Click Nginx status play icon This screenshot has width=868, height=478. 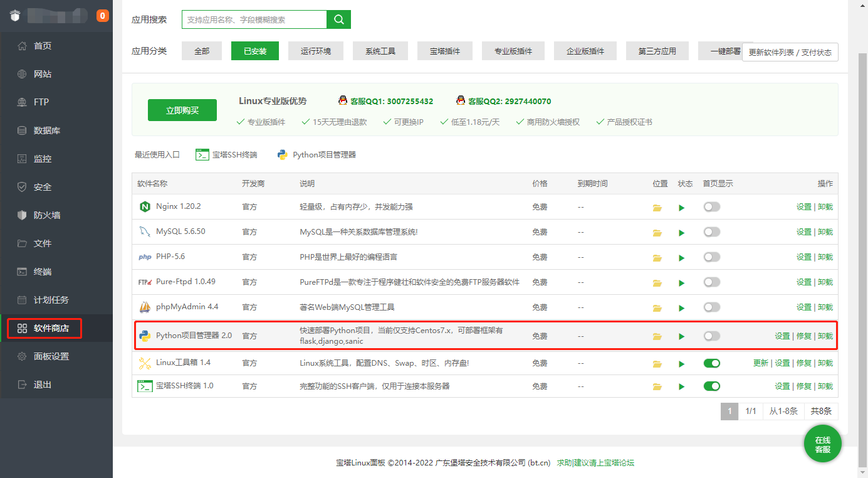pyautogui.click(x=682, y=208)
